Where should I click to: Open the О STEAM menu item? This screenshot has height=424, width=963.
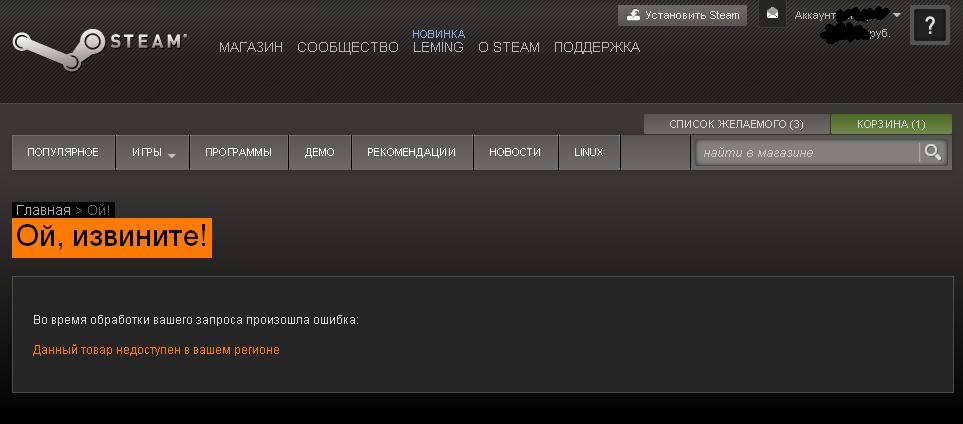coord(509,47)
